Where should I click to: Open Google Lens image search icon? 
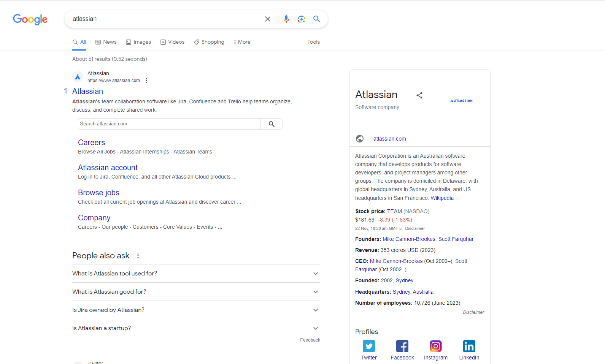[x=302, y=19]
